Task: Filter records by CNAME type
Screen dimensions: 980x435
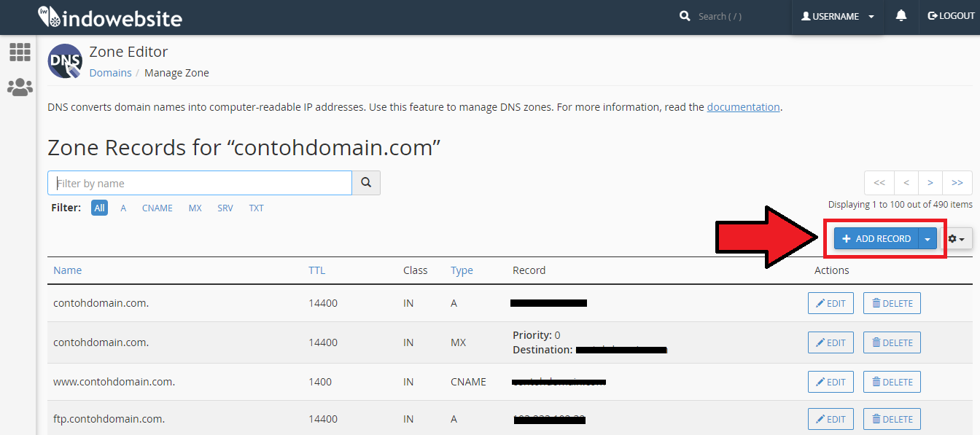Action: click(157, 208)
